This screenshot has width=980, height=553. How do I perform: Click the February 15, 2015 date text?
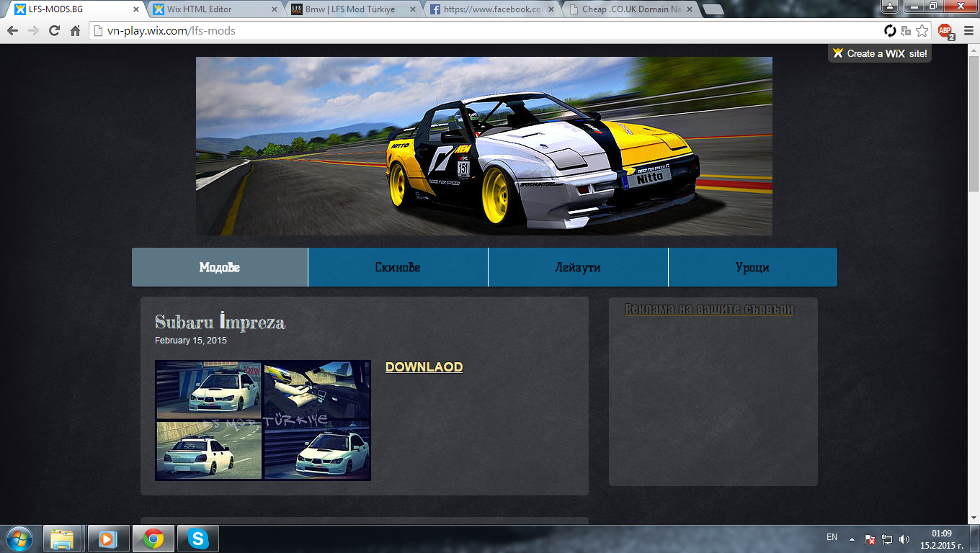(191, 341)
